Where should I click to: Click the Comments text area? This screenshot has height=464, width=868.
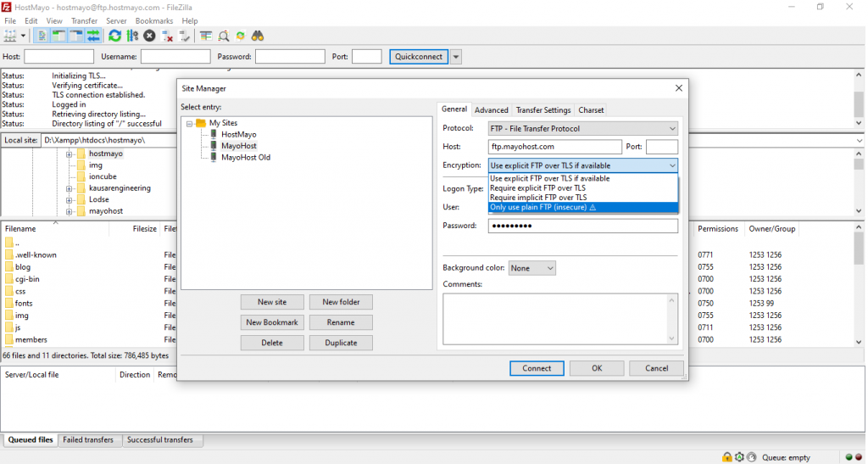click(x=560, y=319)
